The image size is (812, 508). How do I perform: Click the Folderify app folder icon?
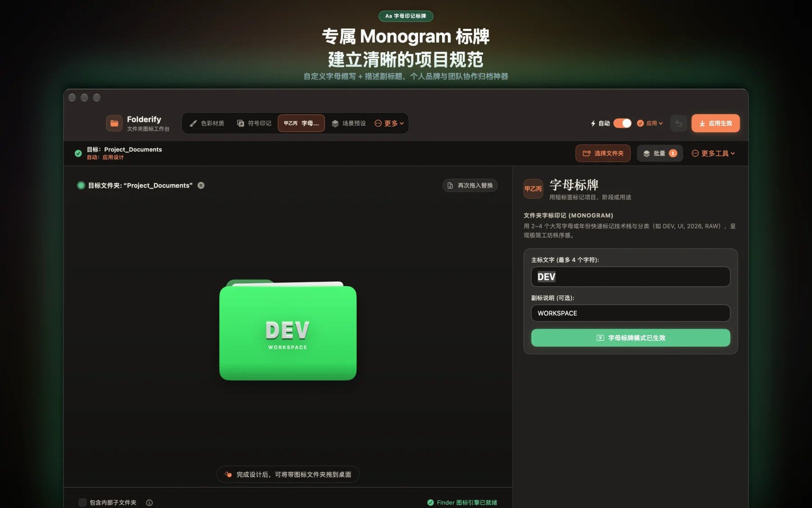pos(114,123)
